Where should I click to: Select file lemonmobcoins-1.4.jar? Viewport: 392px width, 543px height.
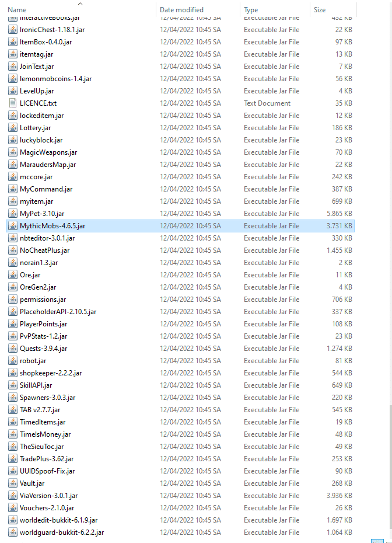point(55,79)
